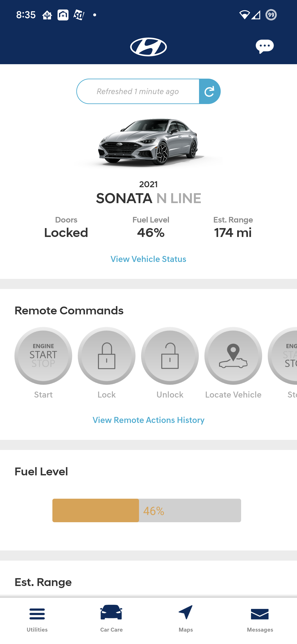
Task: Open View Vehicle Status
Action: pos(148,259)
